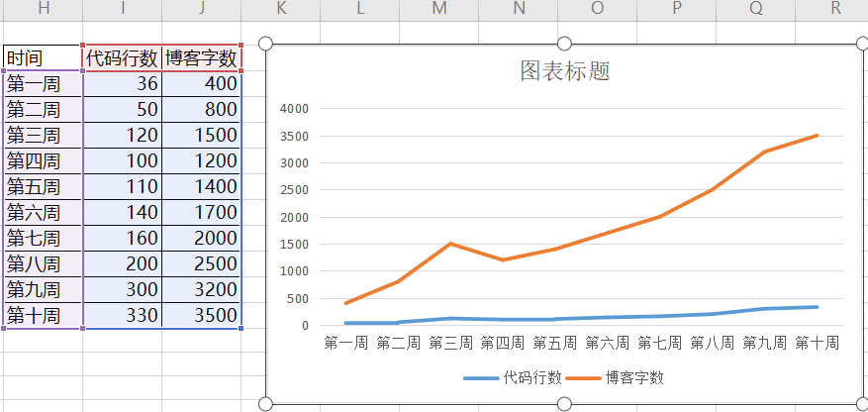Image resolution: width=868 pixels, height=412 pixels.
Task: Select the 第二周 cell
Action: [43, 110]
